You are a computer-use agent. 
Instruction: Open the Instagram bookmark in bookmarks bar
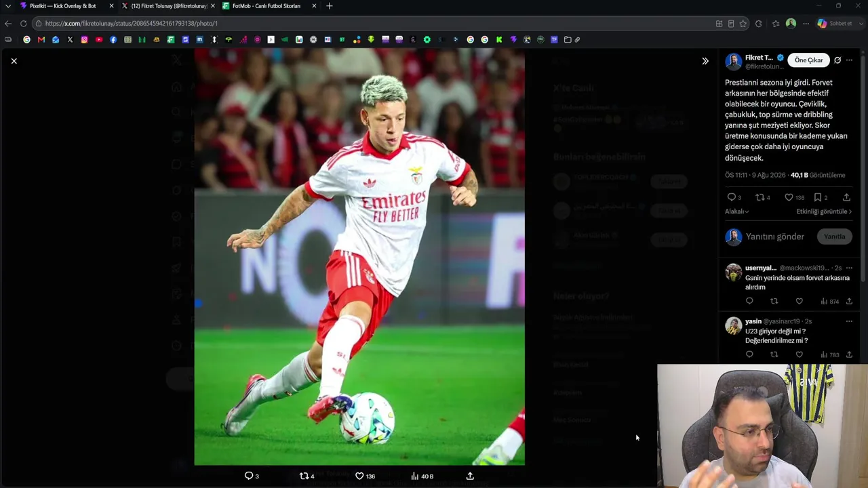[x=84, y=40]
